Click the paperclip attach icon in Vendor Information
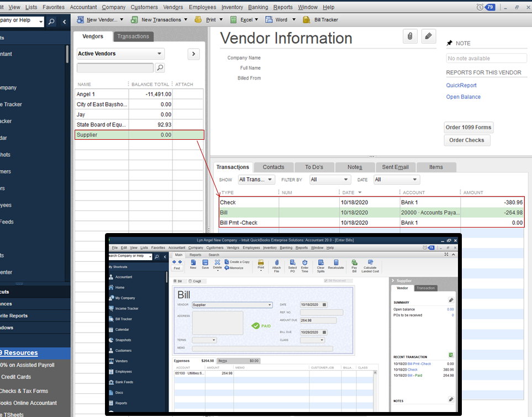Screen dimensions: 532x417 click(x=410, y=36)
